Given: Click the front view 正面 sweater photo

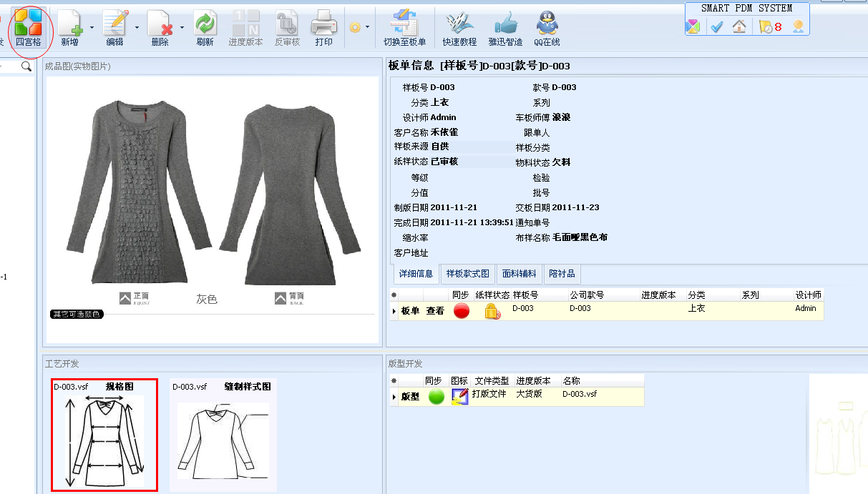Looking at the screenshot, I should pyautogui.click(x=141, y=192).
